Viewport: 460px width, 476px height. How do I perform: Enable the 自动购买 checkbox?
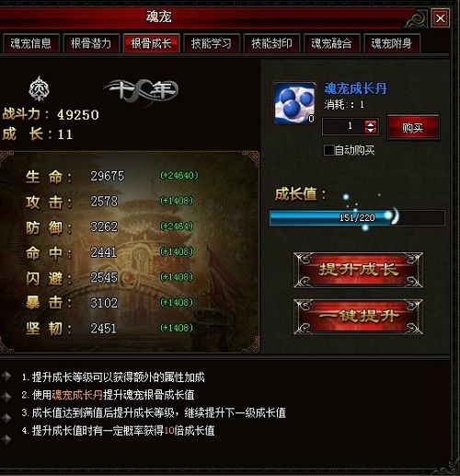[x=328, y=150]
